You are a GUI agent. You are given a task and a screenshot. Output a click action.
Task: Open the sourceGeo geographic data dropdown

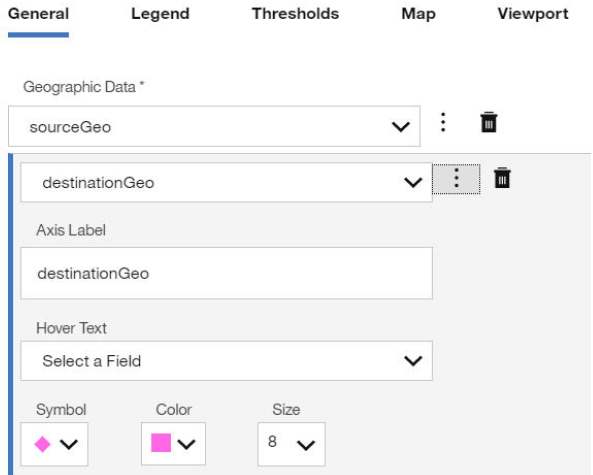point(214,126)
